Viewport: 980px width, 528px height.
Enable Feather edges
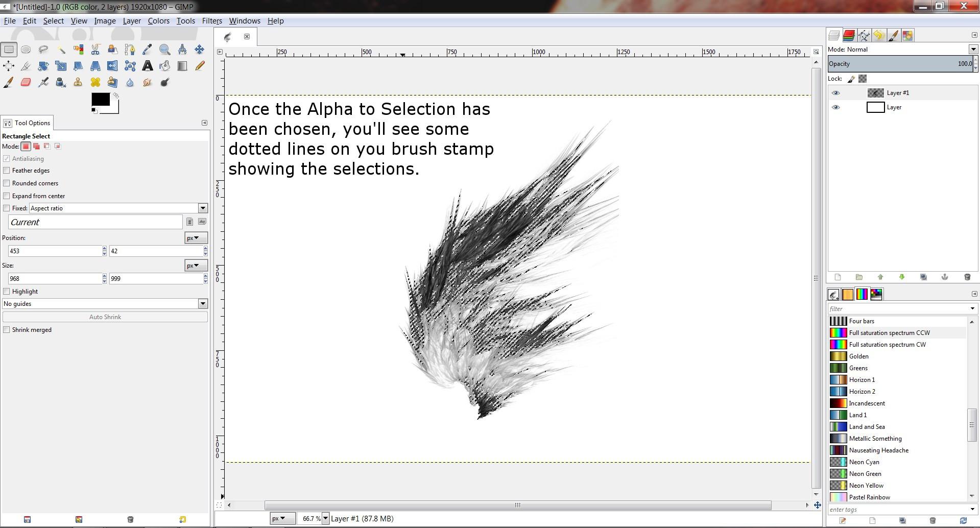(7, 171)
